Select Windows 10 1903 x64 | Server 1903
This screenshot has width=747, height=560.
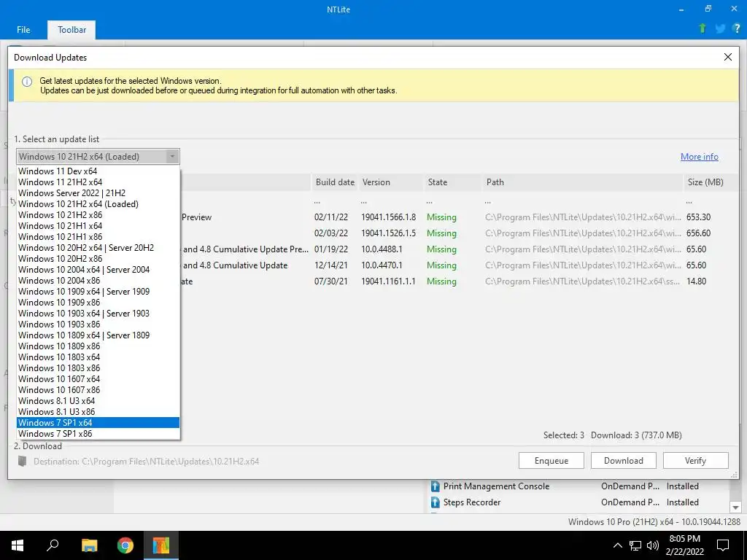pyautogui.click(x=98, y=314)
